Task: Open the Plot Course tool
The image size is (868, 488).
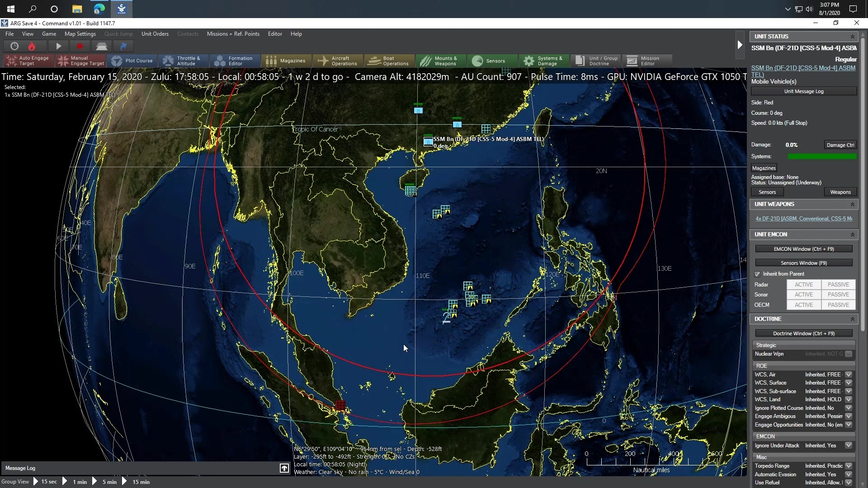Action: (133, 61)
